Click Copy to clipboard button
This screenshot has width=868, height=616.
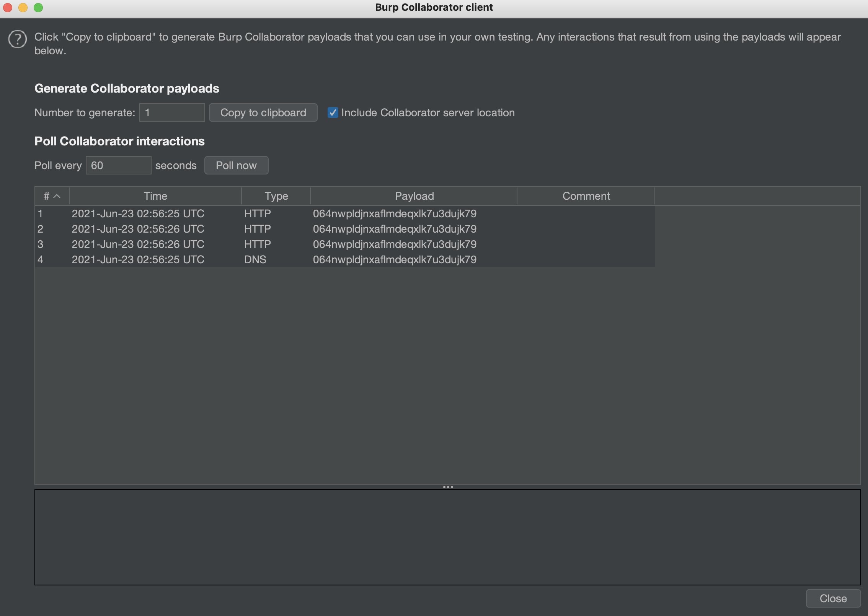tap(263, 112)
